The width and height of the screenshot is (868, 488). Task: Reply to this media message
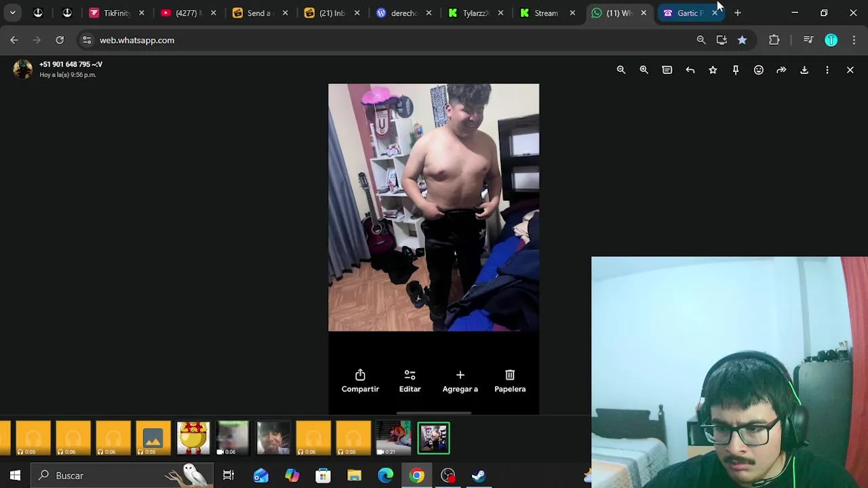[x=690, y=70]
